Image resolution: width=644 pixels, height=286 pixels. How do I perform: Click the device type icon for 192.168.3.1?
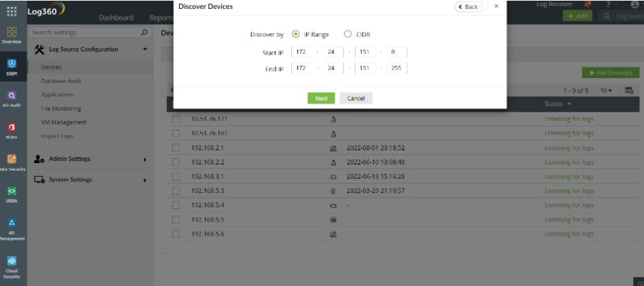click(x=333, y=177)
